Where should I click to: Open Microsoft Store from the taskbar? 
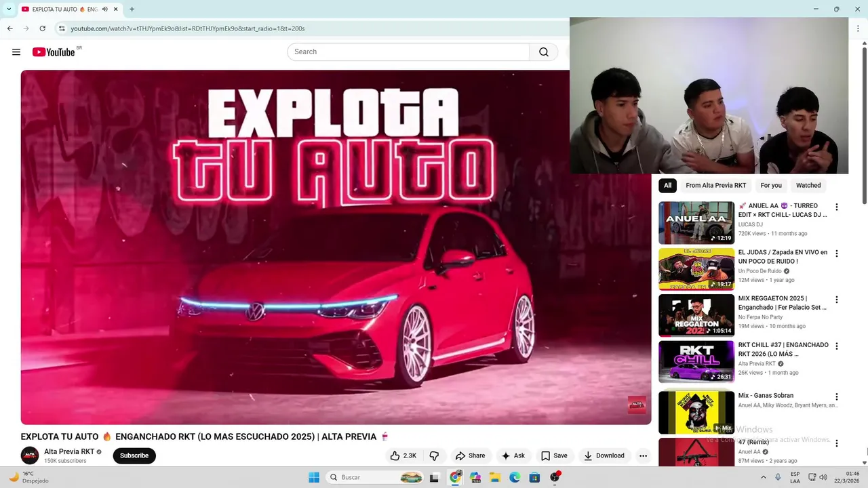point(534,477)
